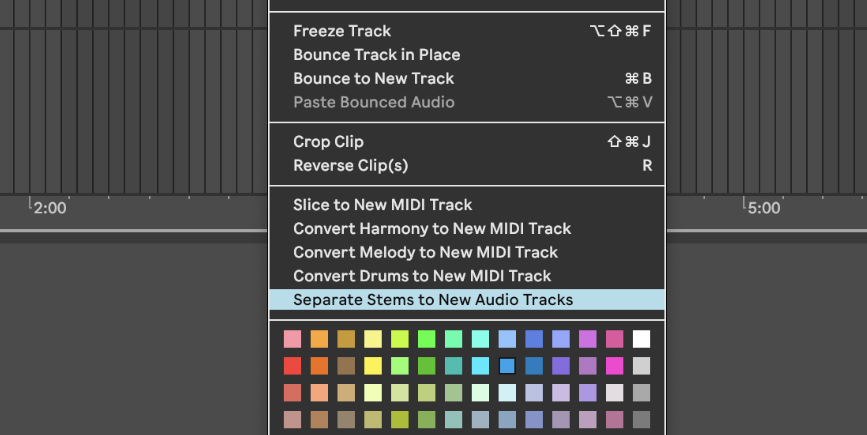Select Convert Melody to New MIDI Track
Viewport: 867px width, 435px height.
coord(425,253)
